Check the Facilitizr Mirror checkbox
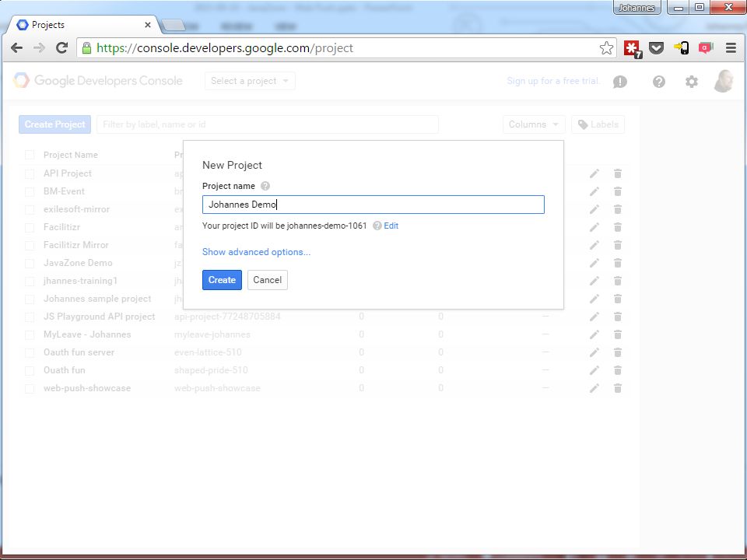 [30, 245]
